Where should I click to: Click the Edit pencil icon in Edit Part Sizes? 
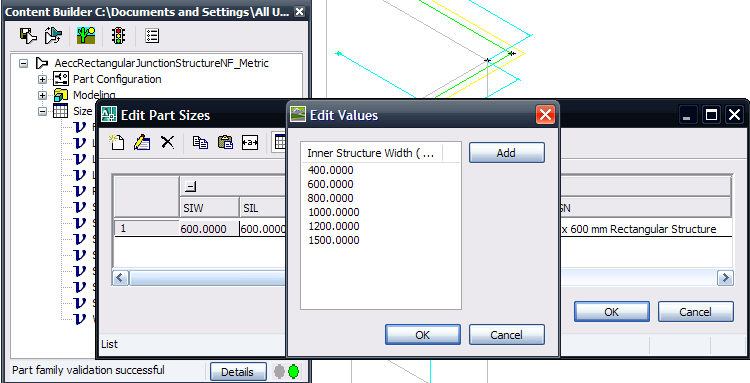pyautogui.click(x=142, y=142)
